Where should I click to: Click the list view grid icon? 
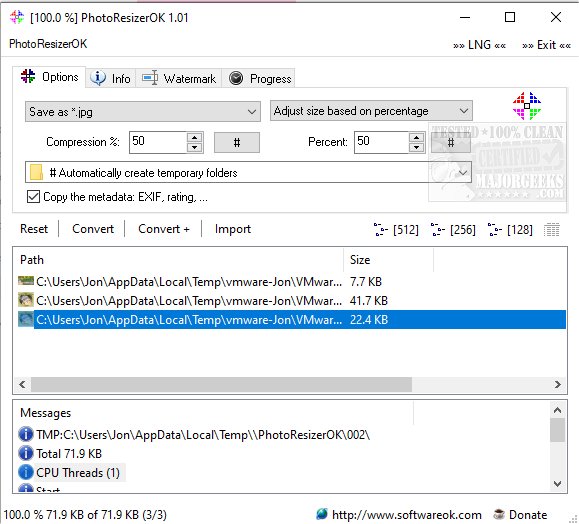click(x=551, y=230)
